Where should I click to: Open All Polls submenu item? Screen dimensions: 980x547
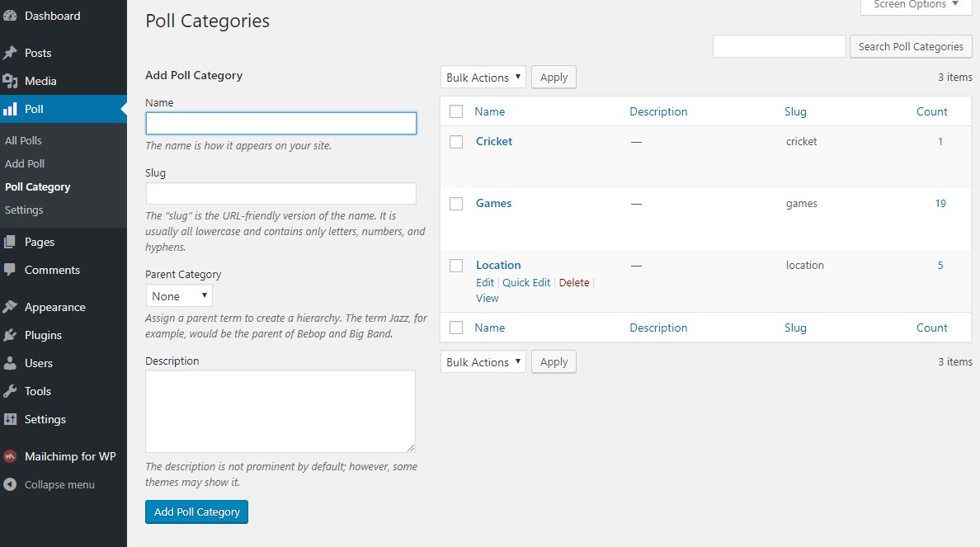[x=23, y=140]
